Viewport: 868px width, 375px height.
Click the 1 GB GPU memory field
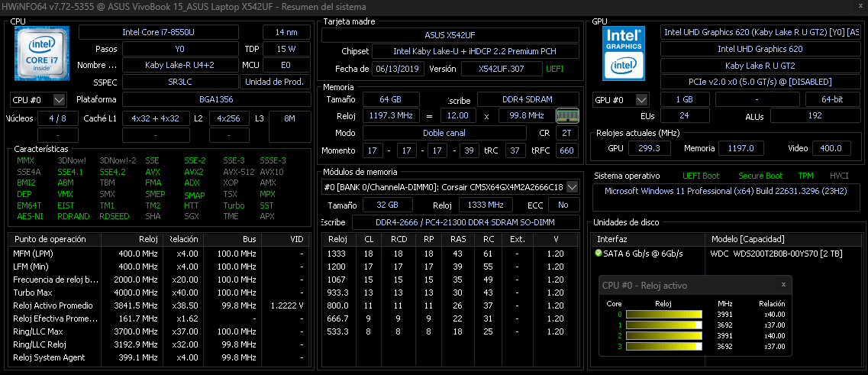click(684, 100)
